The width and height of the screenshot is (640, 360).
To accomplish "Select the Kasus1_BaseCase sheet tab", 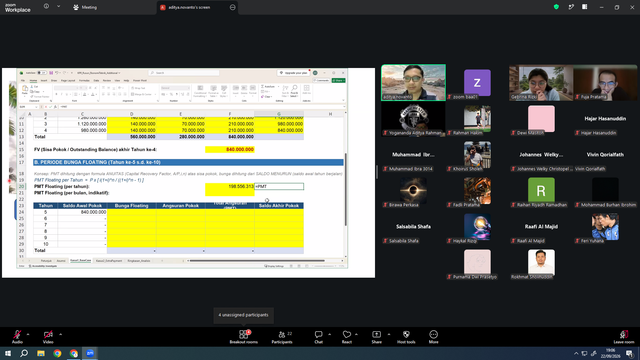I will 80,260.
